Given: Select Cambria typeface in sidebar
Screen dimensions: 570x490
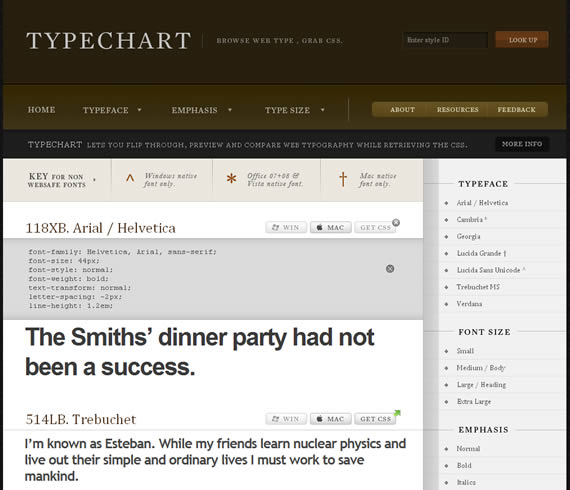Looking at the screenshot, I should [471, 220].
